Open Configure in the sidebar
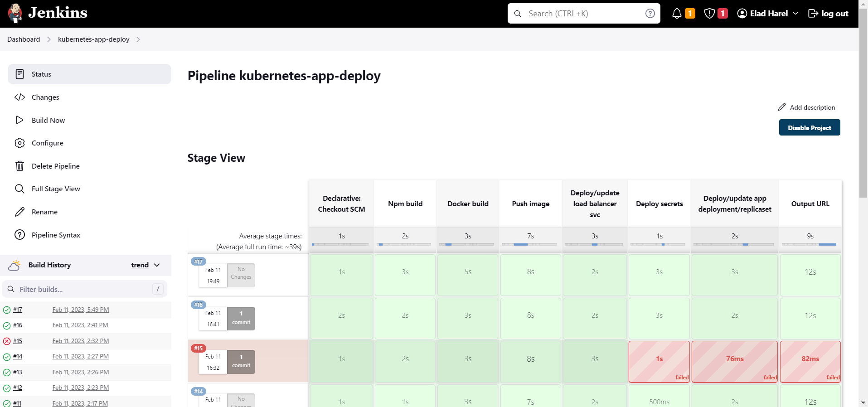The height and width of the screenshot is (407, 868). click(89, 143)
